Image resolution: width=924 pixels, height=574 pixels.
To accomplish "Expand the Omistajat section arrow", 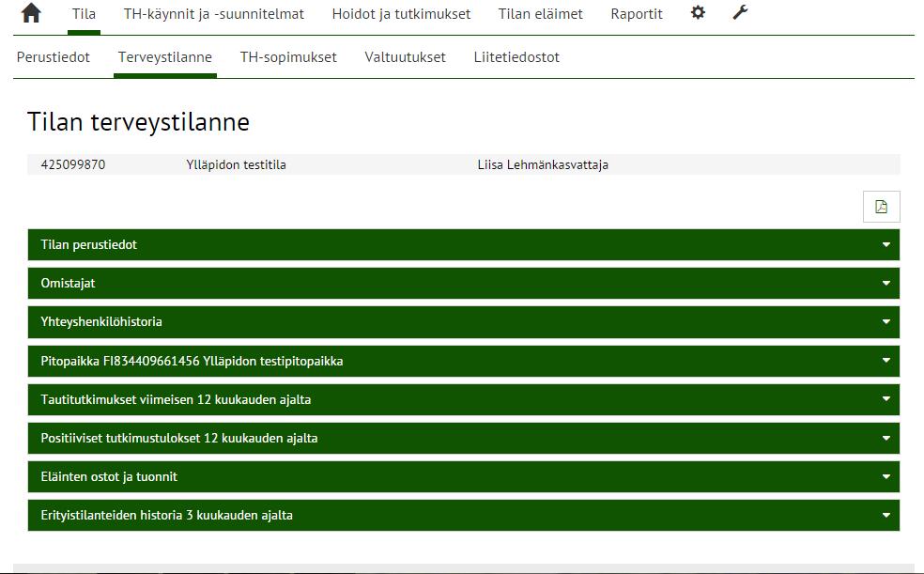I will [x=885, y=284].
